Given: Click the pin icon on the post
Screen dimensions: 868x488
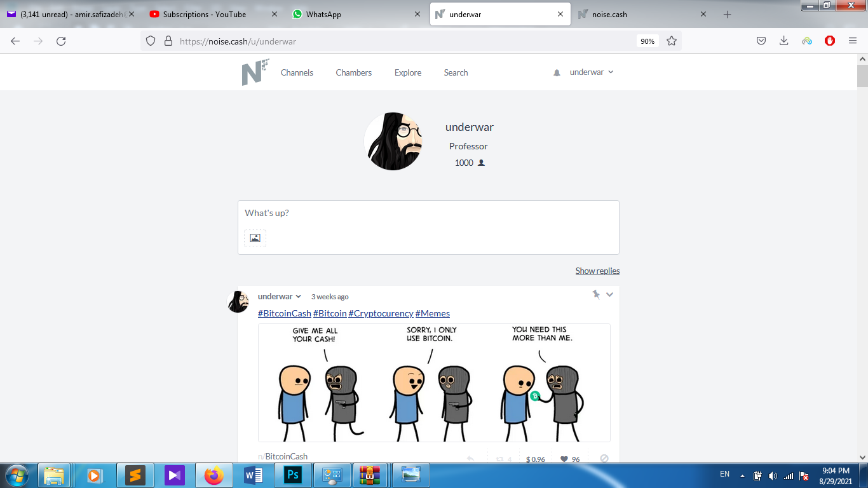Looking at the screenshot, I should (595, 294).
